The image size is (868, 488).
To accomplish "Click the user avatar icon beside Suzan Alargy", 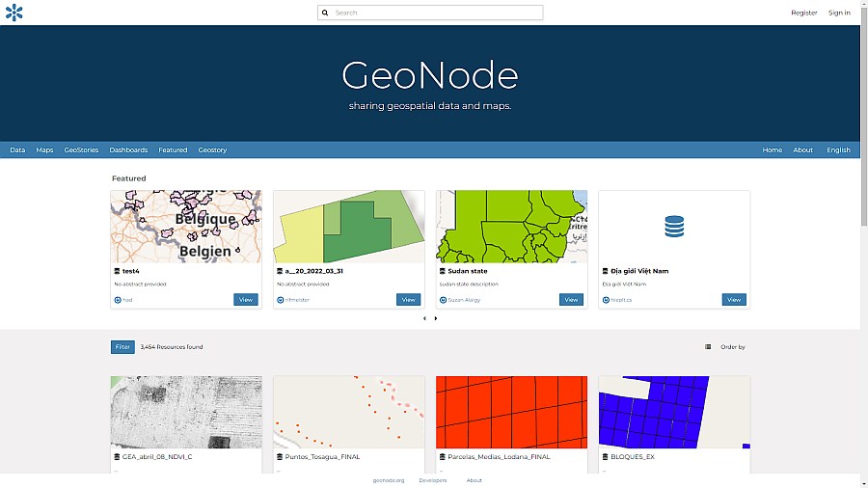I will coord(442,300).
